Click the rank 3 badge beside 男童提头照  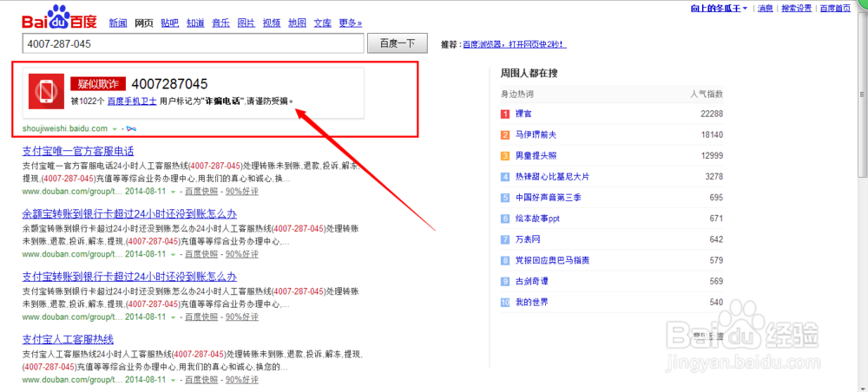[505, 156]
